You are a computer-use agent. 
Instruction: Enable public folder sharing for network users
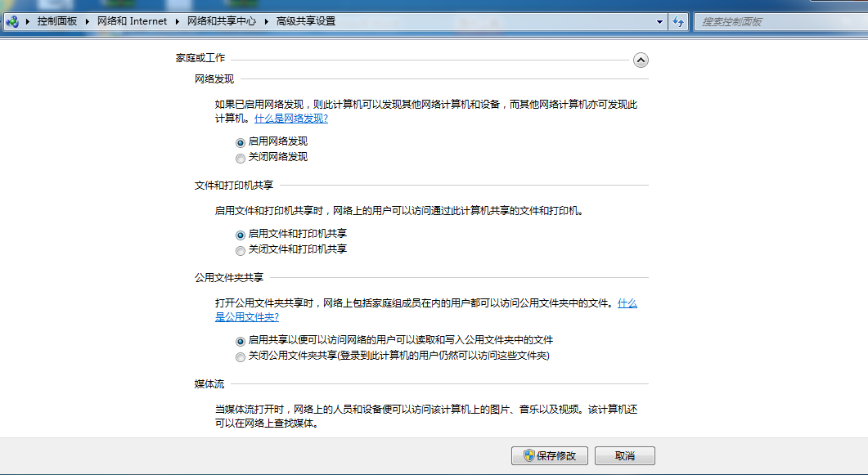[240, 340]
